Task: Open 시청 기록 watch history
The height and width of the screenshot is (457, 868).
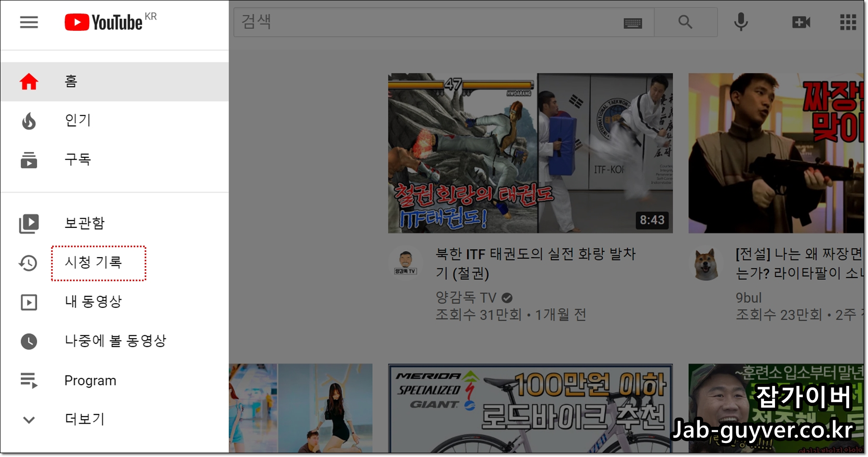Action: click(x=114, y=263)
